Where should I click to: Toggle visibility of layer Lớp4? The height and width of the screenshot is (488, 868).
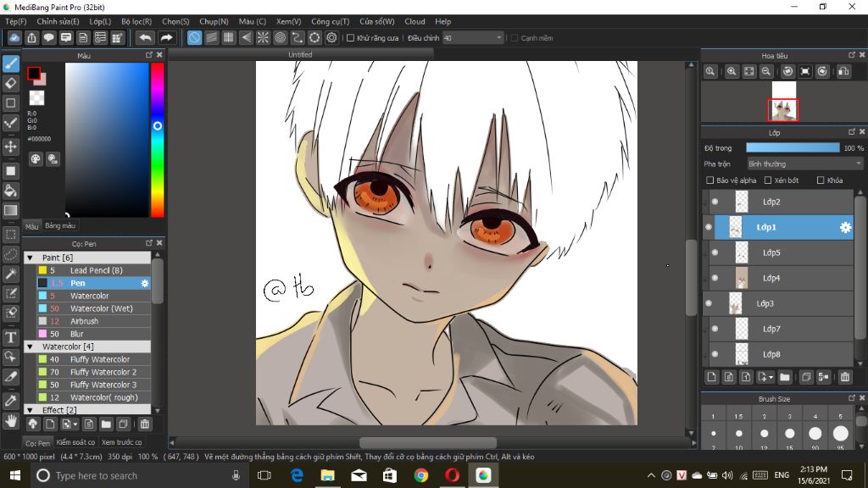715,278
